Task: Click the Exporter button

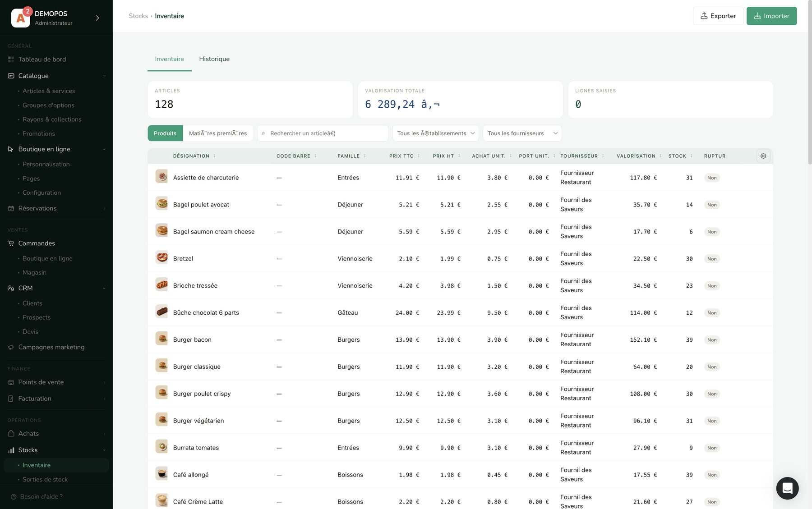Action: 718,16
